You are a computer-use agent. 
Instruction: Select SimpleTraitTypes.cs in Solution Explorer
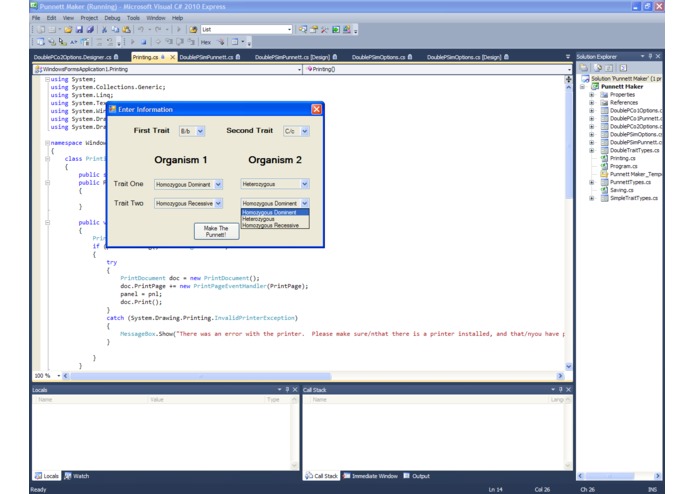click(634, 198)
